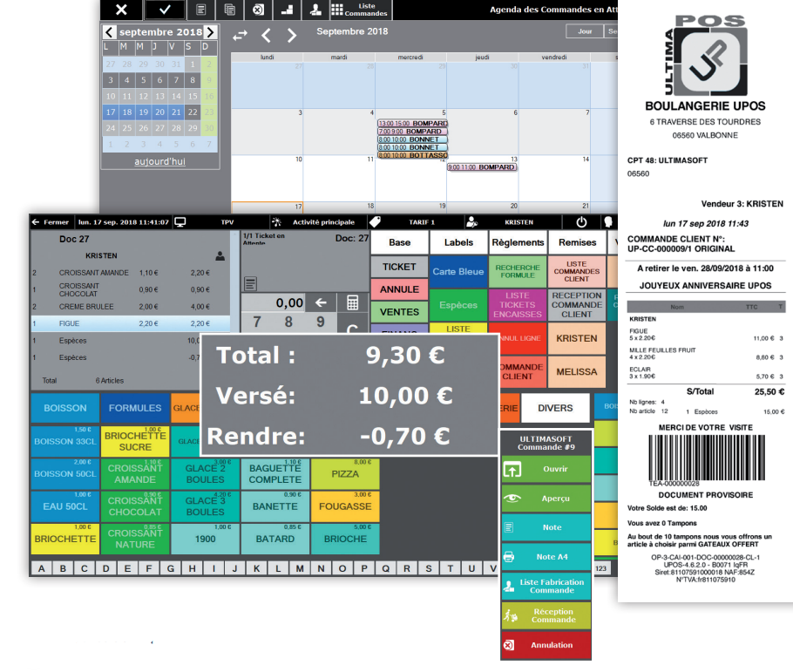Open LISTE COMMANDES CLIENT
The width and height of the screenshot is (793, 672).
tap(577, 272)
